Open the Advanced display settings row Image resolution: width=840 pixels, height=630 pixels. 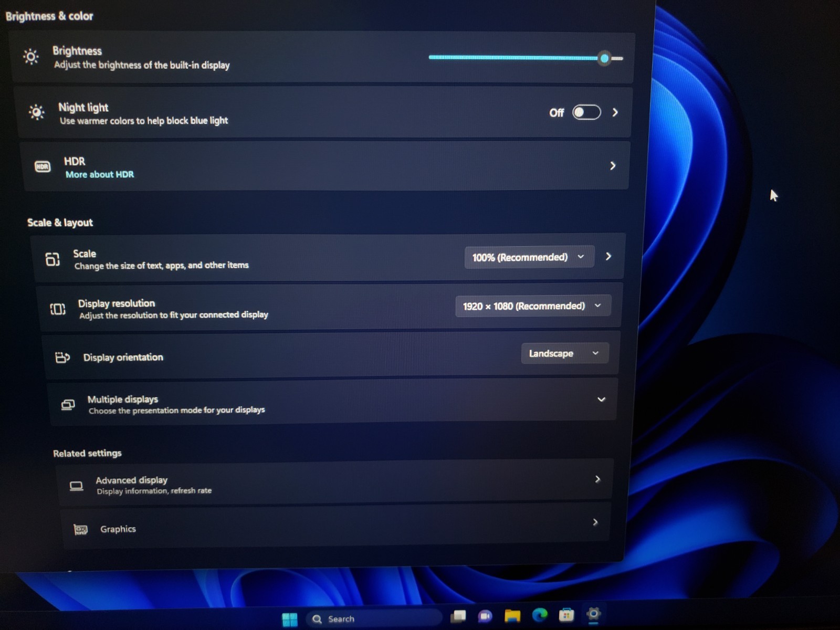coord(334,483)
